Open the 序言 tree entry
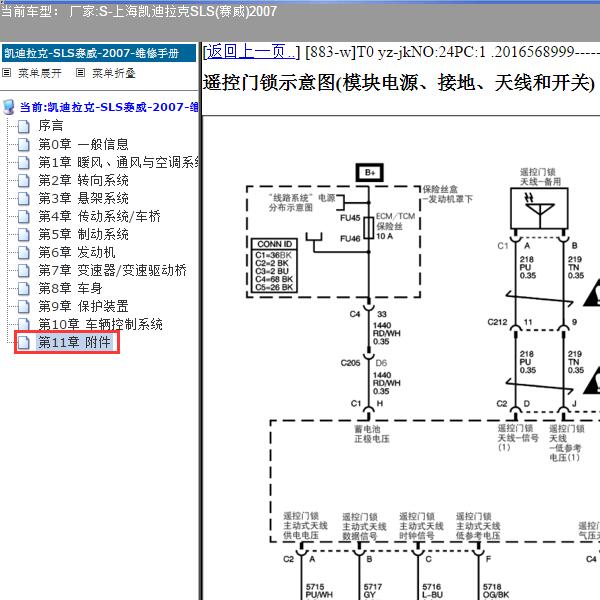Image resolution: width=600 pixels, height=600 pixels. click(x=51, y=126)
